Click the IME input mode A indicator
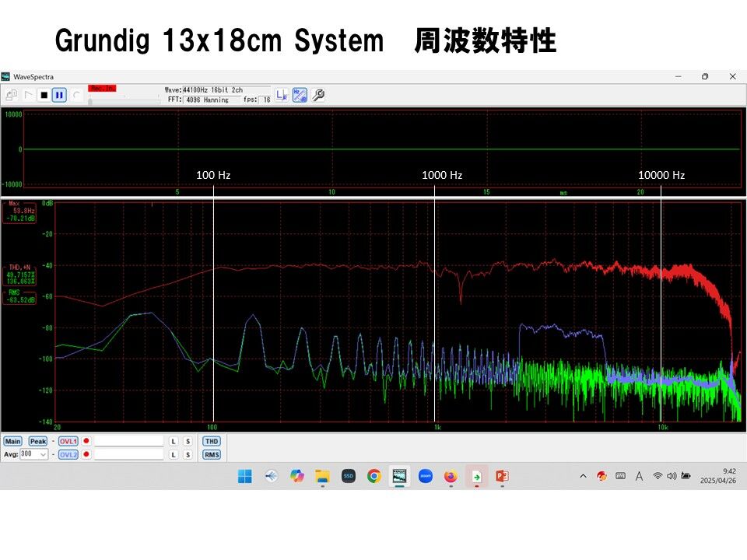747x560 pixels. point(639,476)
